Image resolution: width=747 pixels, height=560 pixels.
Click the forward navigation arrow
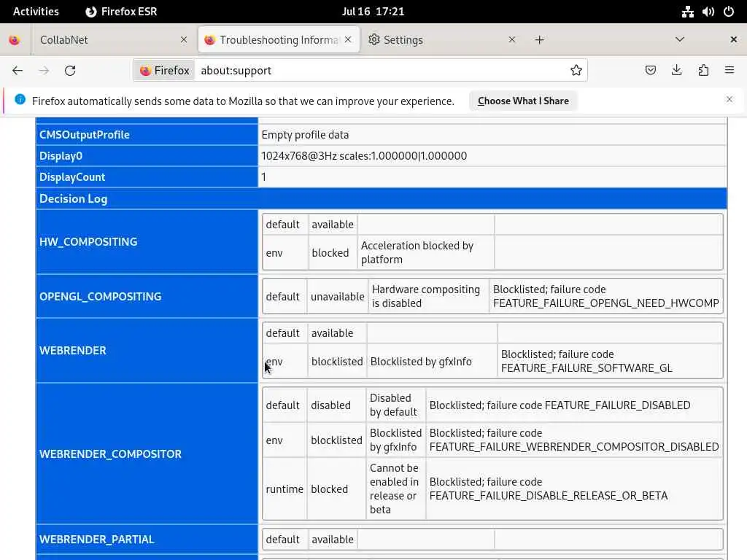pos(44,71)
